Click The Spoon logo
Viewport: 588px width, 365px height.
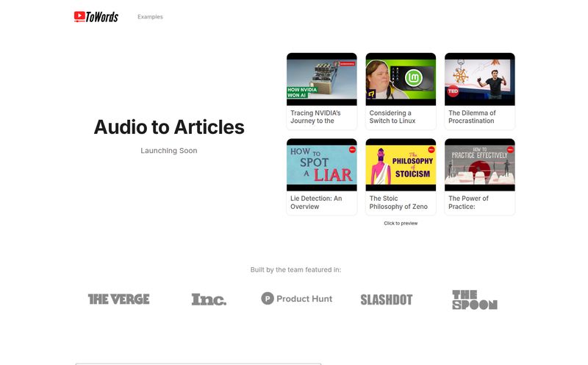click(x=475, y=300)
